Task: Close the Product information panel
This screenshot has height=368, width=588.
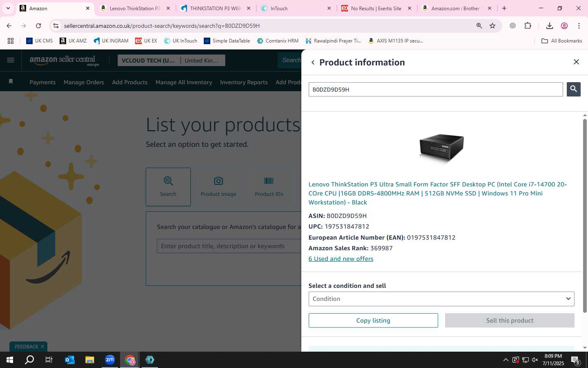Action: click(x=576, y=62)
